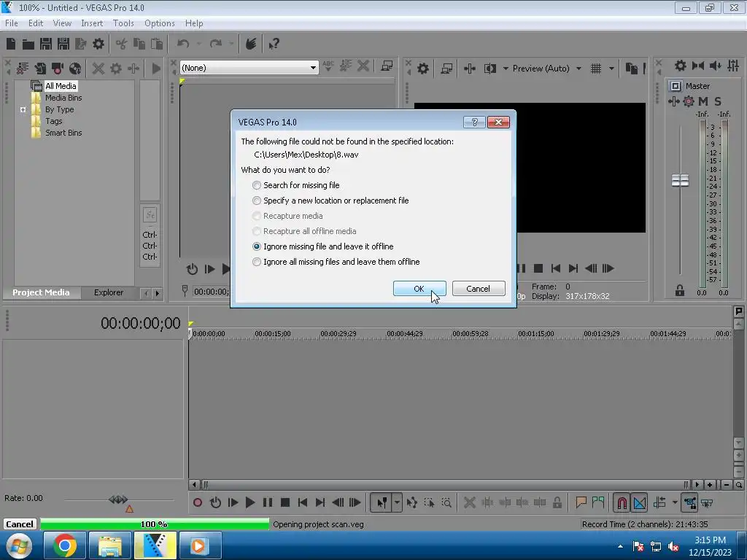Click the What's This help icon
Screen dimensions: 747x560
point(274,44)
